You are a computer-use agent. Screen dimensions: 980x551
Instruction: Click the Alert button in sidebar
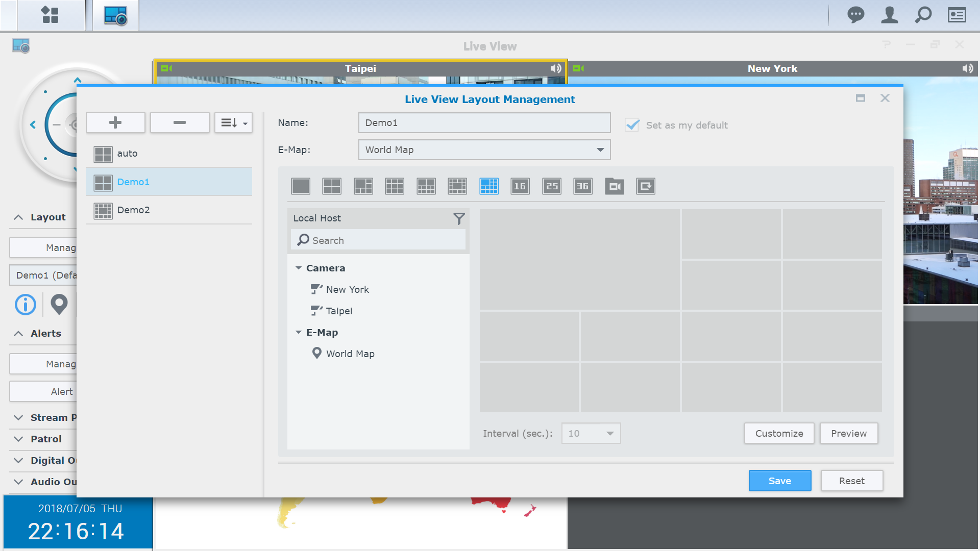click(43, 391)
